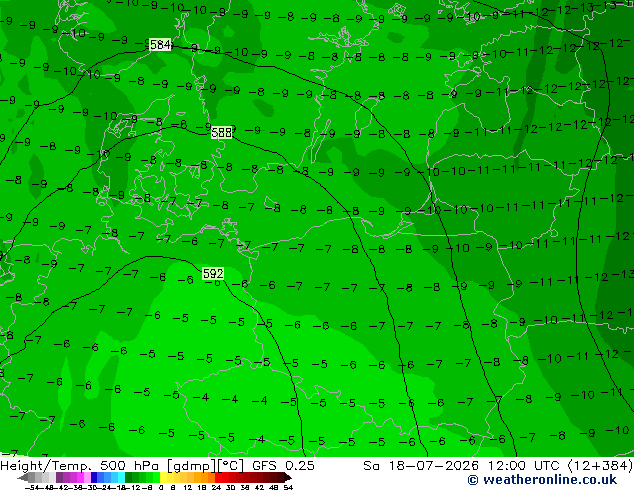Click the '(12+384)' forecast hour text
Screen dimensions: 634x490
(601, 465)
